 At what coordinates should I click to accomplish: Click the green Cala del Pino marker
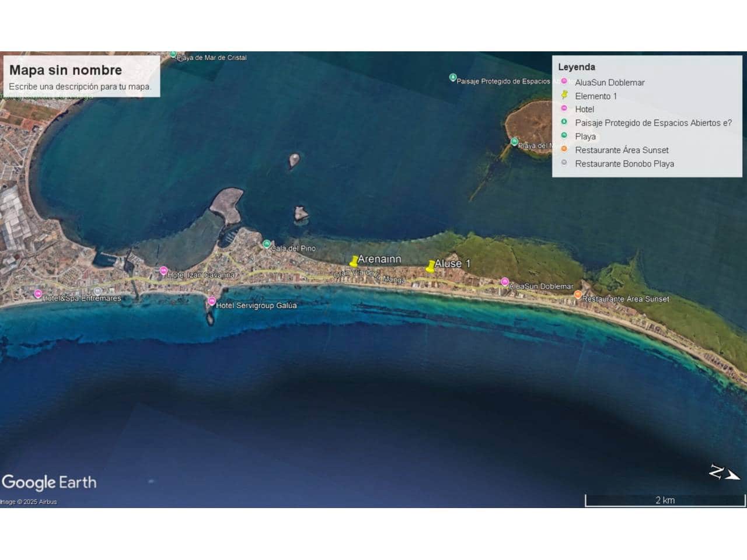tap(267, 244)
